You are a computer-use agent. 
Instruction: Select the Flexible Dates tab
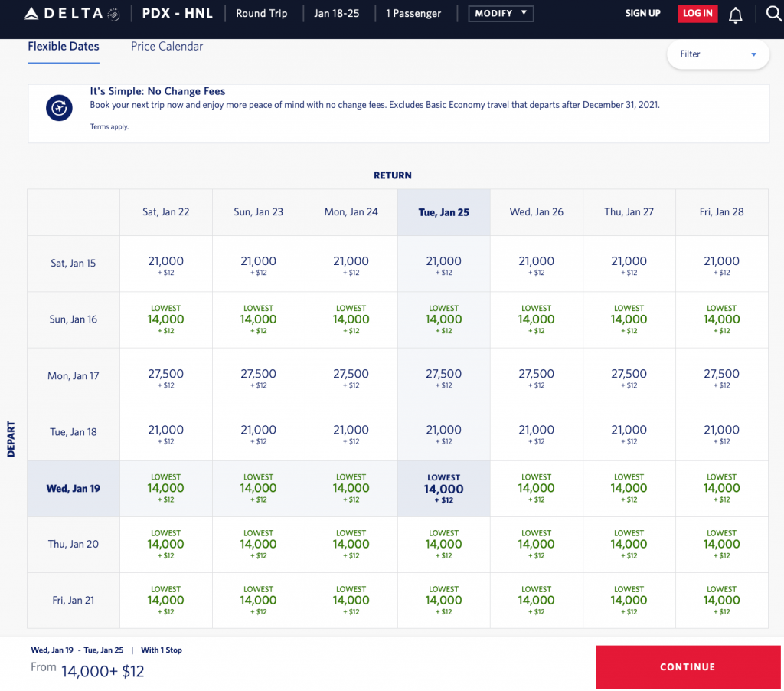pos(64,47)
